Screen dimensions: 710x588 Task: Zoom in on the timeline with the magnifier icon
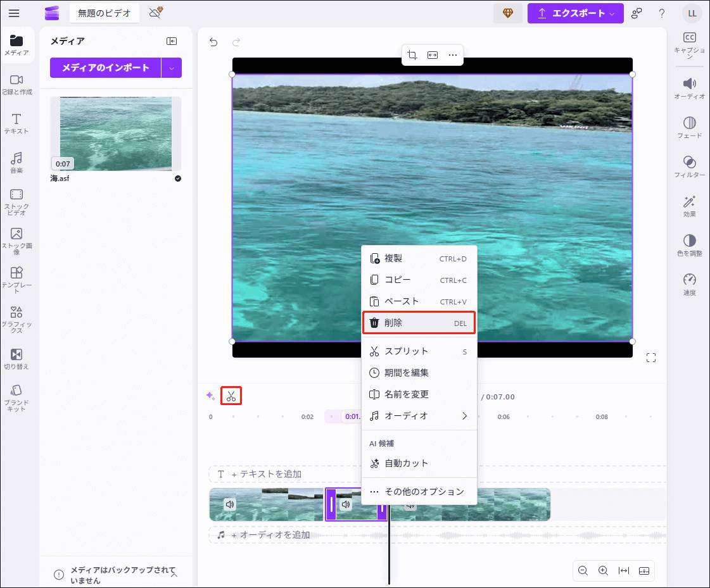point(604,570)
